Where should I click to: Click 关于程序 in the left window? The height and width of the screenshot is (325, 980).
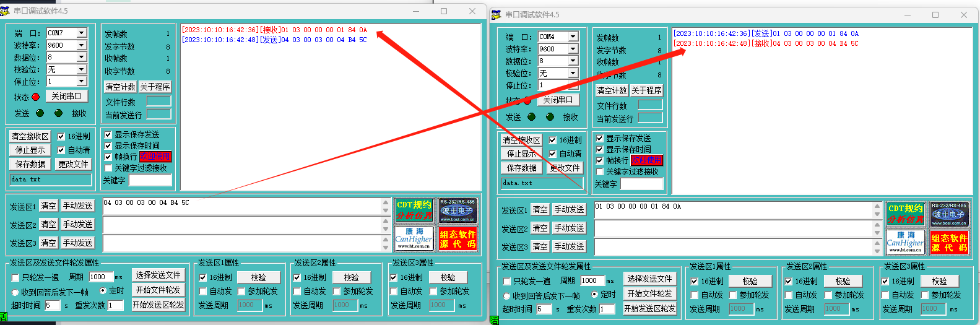tap(155, 87)
